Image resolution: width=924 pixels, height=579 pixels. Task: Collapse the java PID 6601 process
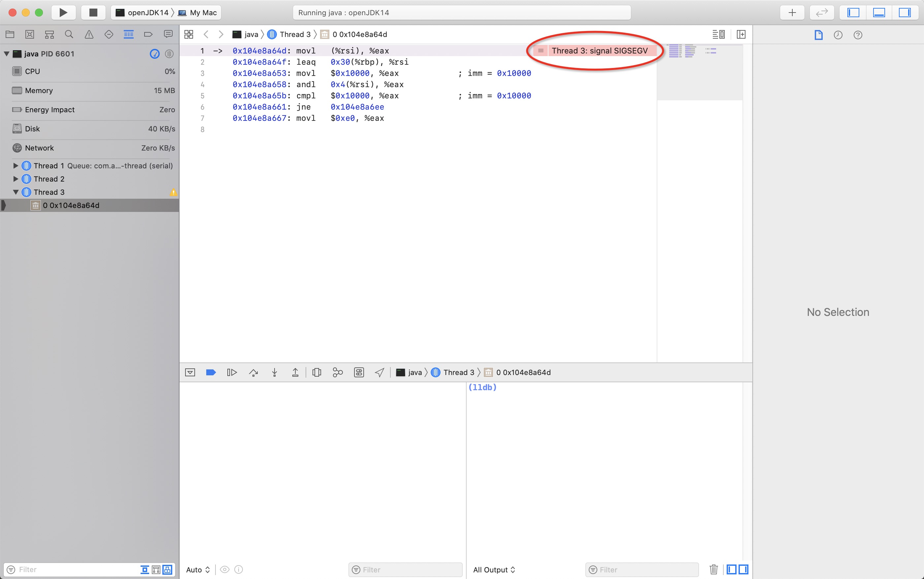[7, 53]
